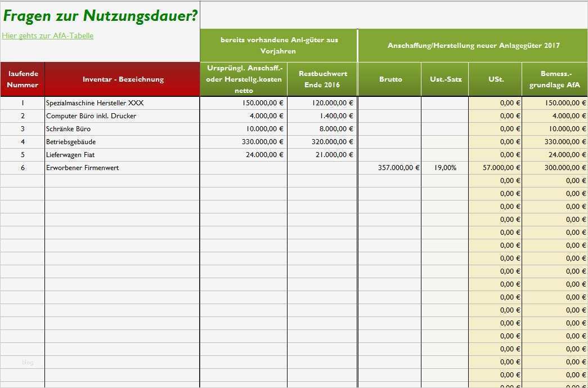588x388 pixels.
Task: Select row number 6 cell
Action: (x=23, y=168)
